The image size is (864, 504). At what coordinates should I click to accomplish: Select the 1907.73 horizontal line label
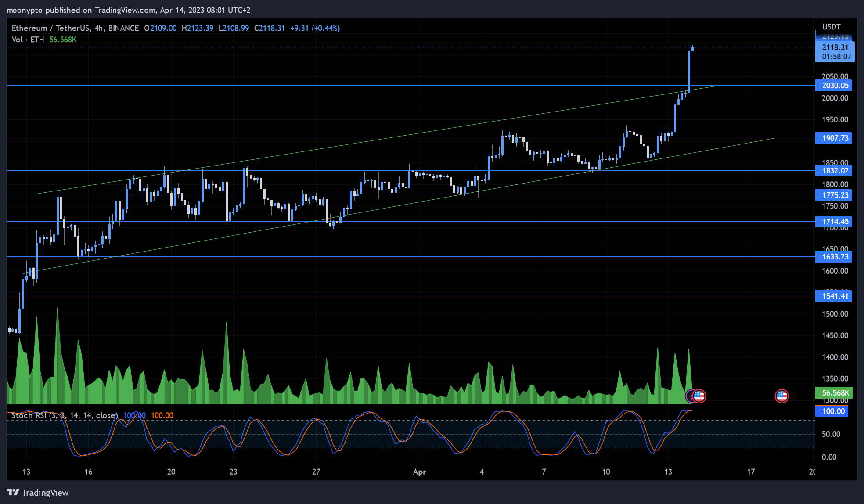(834, 138)
